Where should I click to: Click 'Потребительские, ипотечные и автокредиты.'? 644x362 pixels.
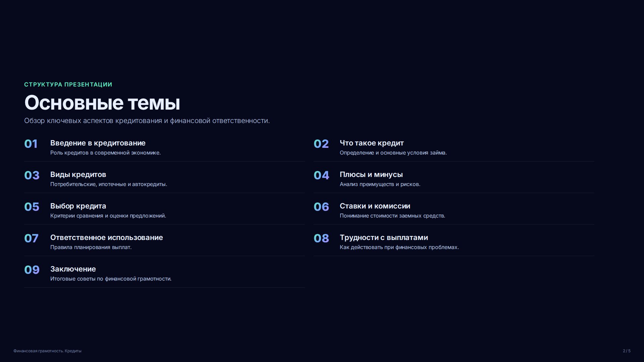pos(109,184)
